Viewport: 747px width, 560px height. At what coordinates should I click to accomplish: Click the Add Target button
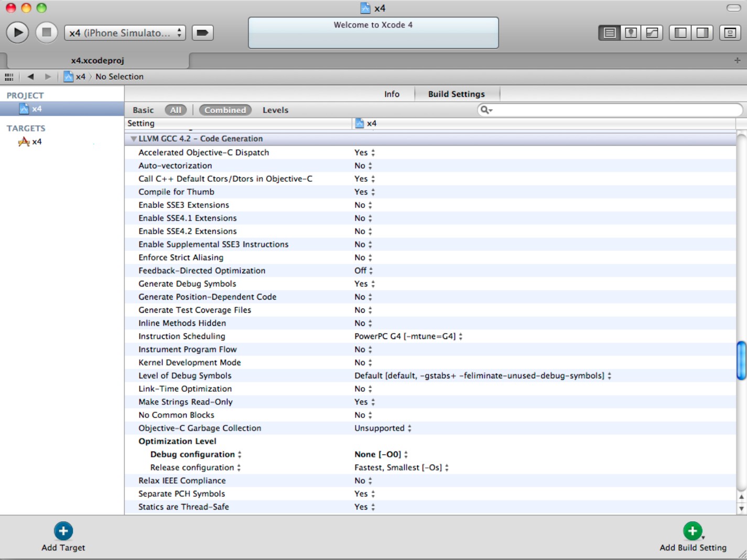coord(63,537)
